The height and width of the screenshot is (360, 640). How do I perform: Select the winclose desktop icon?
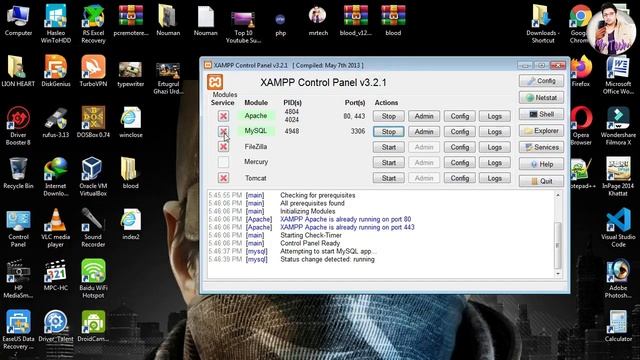(131, 122)
